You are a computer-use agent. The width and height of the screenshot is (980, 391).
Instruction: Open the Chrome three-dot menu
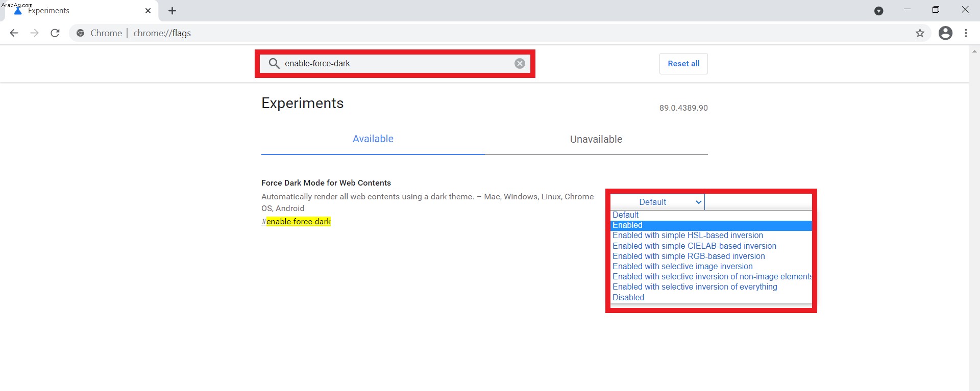point(966,33)
